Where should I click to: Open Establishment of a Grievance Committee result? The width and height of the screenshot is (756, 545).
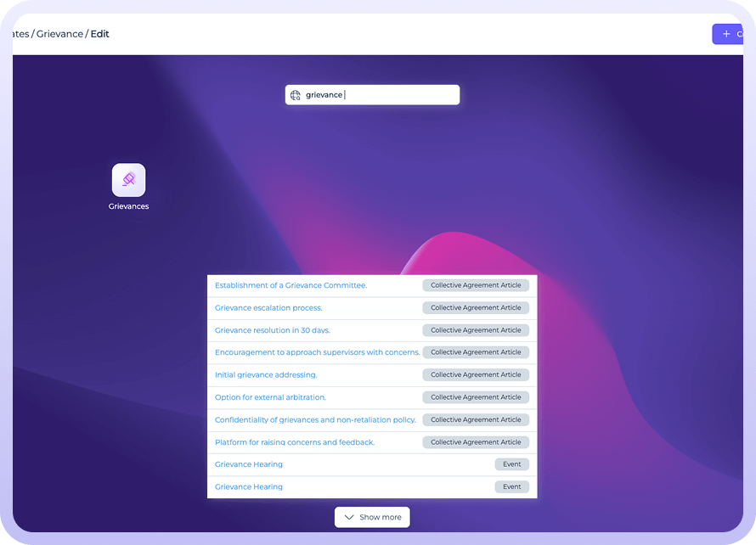[x=291, y=285]
